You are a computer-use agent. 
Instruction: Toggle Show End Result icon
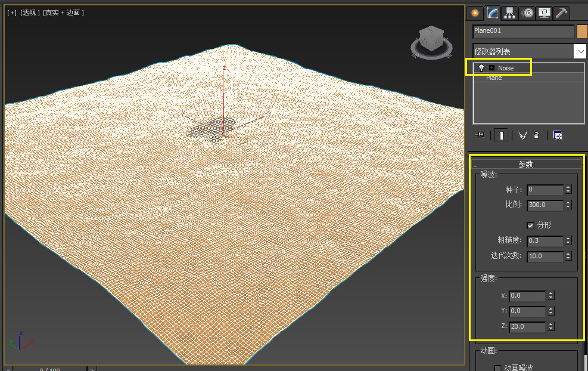pyautogui.click(x=501, y=135)
